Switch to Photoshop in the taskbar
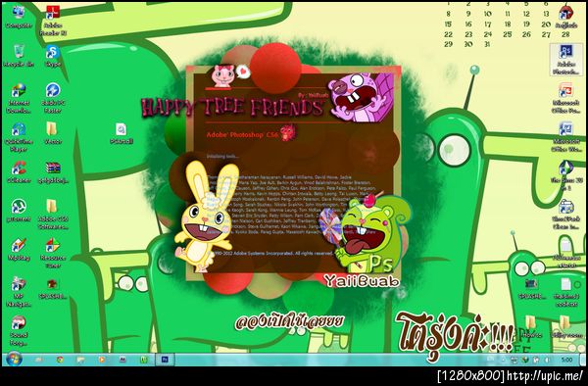The height and width of the screenshot is (386, 588). pos(165,360)
